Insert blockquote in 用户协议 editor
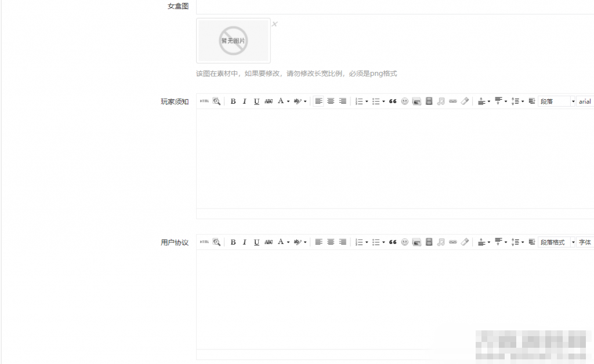Screen dimensions: 594x364 (393, 242)
